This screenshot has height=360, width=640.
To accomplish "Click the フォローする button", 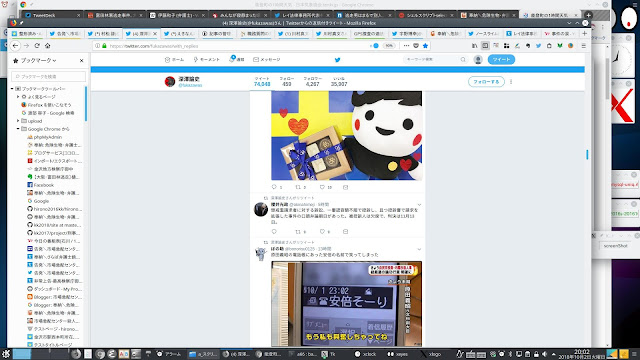I will (486, 82).
